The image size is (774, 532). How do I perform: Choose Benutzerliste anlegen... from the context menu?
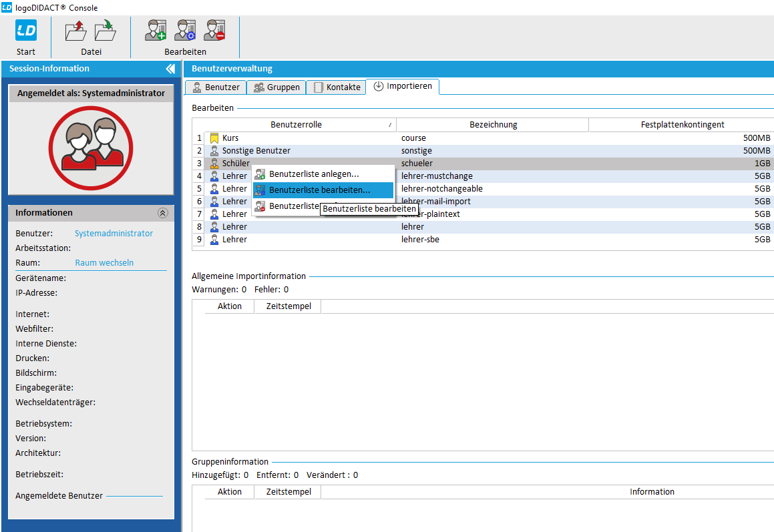(323, 174)
